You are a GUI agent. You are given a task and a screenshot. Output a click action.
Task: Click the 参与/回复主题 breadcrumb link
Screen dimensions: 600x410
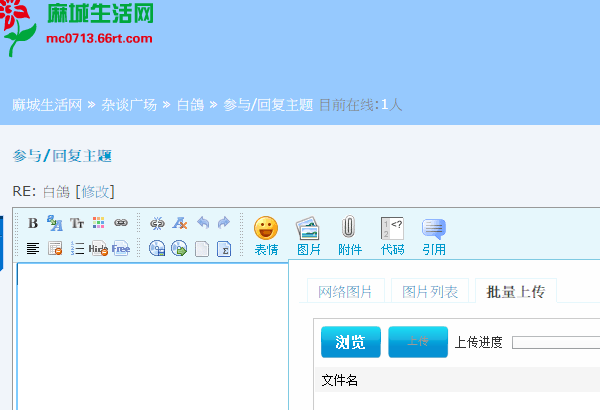pyautogui.click(x=268, y=105)
